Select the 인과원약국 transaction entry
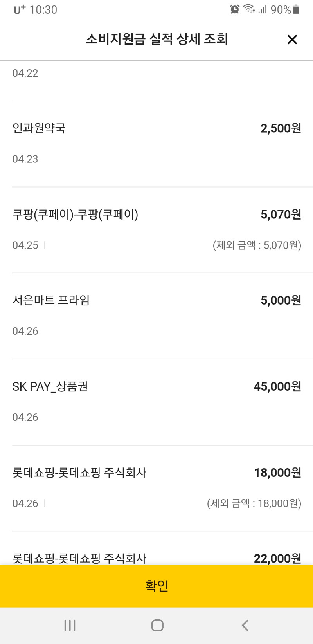The width and height of the screenshot is (313, 644). tap(156, 144)
